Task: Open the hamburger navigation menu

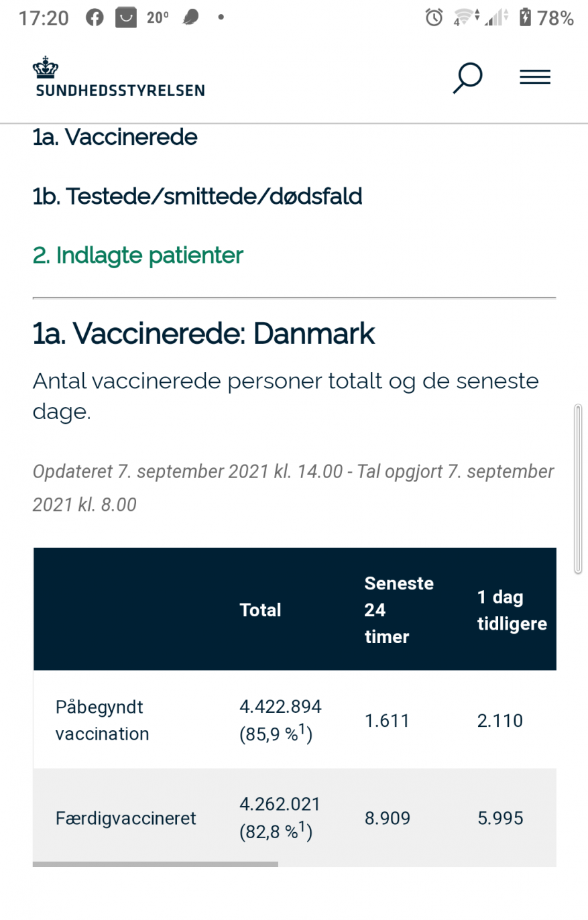Action: click(x=534, y=78)
